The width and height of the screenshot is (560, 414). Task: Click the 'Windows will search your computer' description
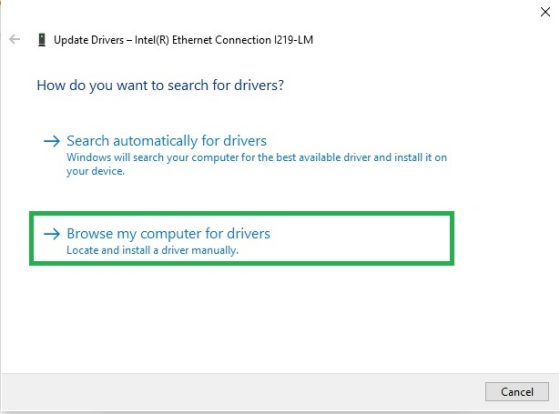[256, 164]
